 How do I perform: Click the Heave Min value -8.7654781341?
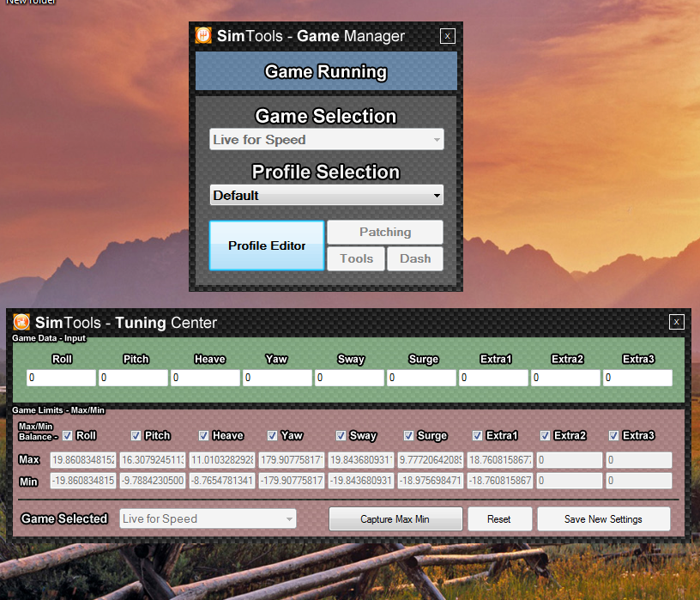[222, 481]
